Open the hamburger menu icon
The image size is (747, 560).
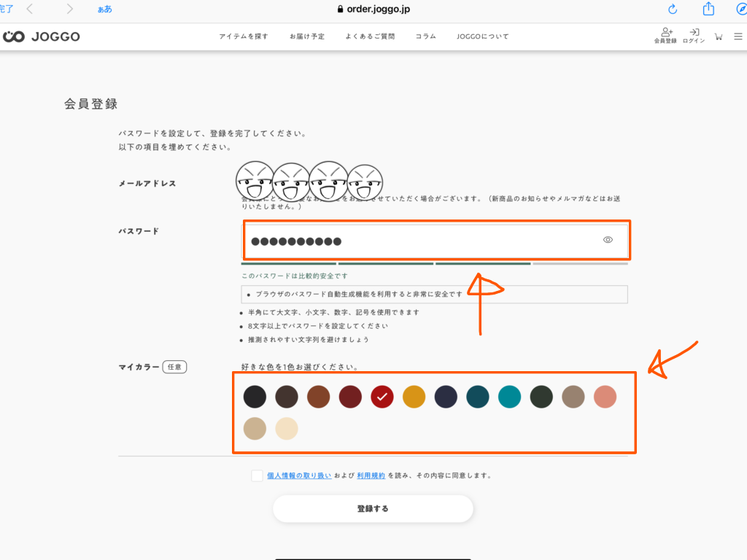738,36
